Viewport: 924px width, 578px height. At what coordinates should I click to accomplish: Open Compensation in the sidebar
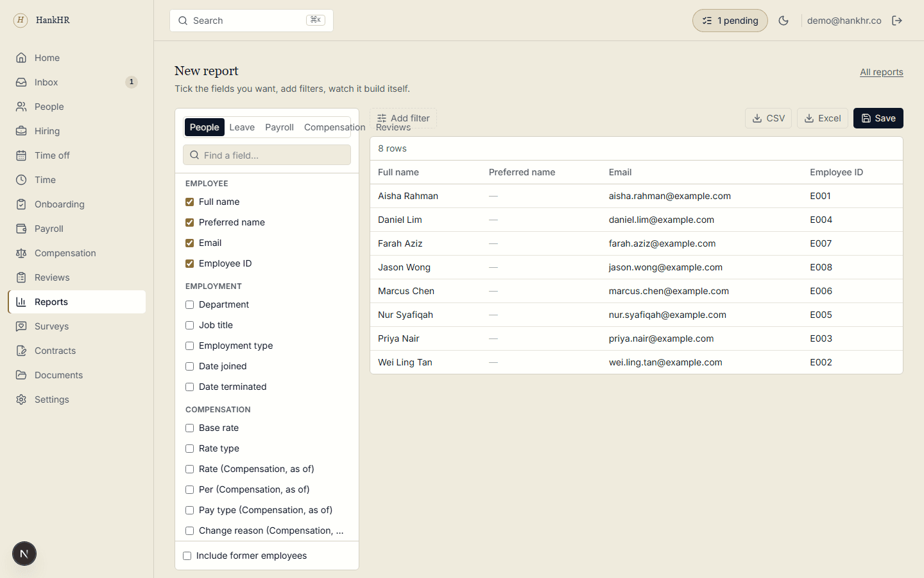coord(77,253)
